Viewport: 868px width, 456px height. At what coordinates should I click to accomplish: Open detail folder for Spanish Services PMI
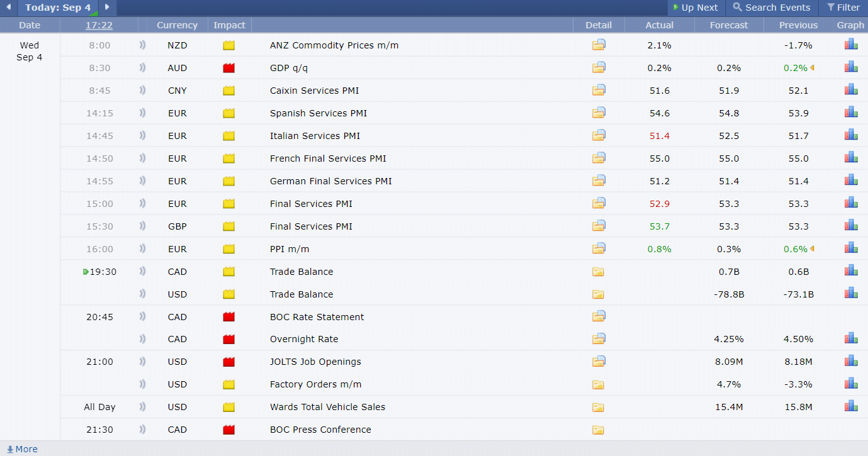coord(599,113)
